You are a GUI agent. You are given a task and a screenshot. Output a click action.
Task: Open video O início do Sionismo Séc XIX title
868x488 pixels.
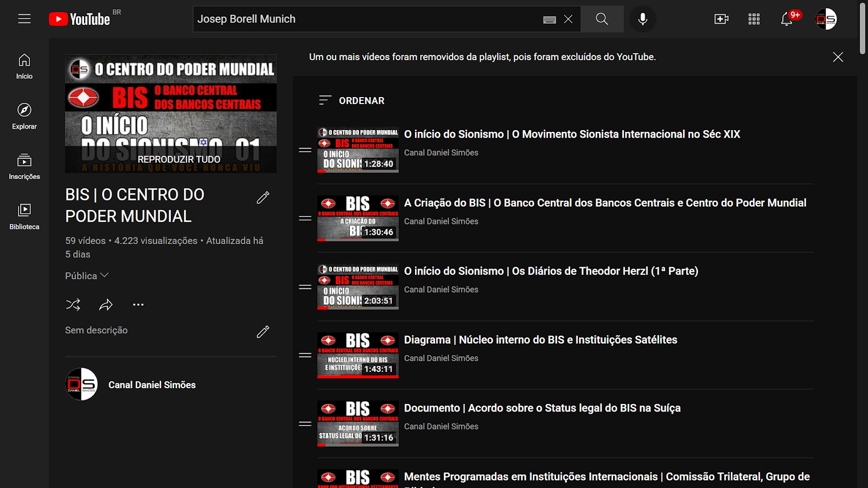[x=572, y=134]
